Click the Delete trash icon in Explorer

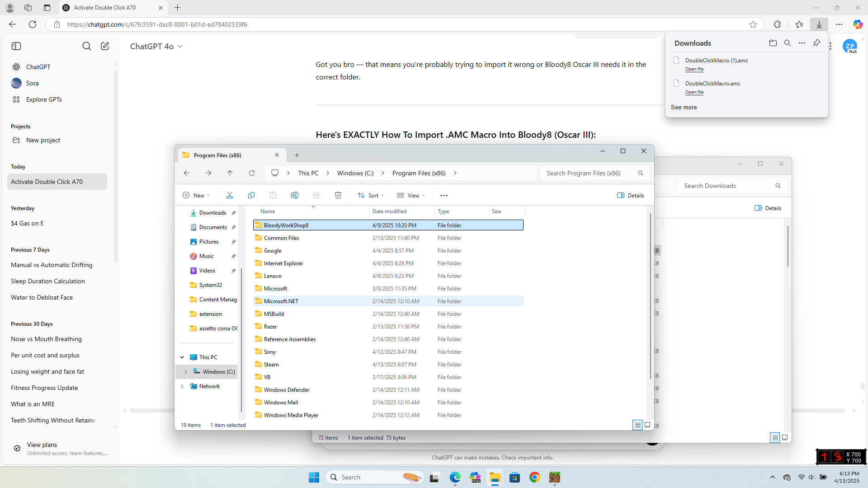tap(338, 195)
